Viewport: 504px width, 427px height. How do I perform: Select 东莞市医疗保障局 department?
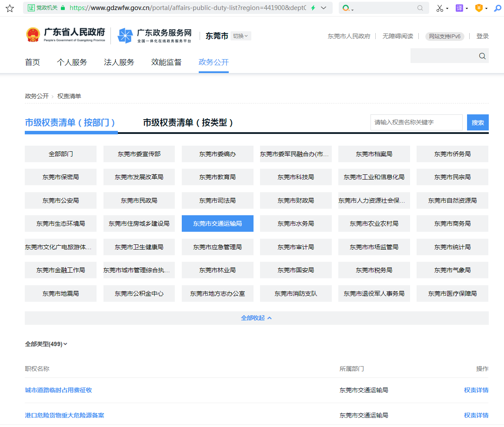tap(452, 294)
